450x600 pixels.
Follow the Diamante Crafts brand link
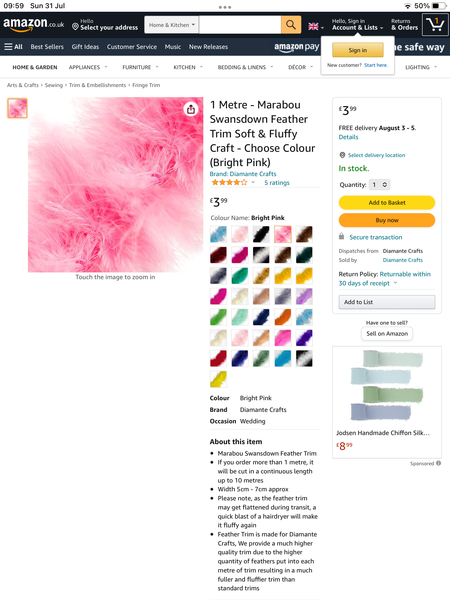(x=243, y=174)
